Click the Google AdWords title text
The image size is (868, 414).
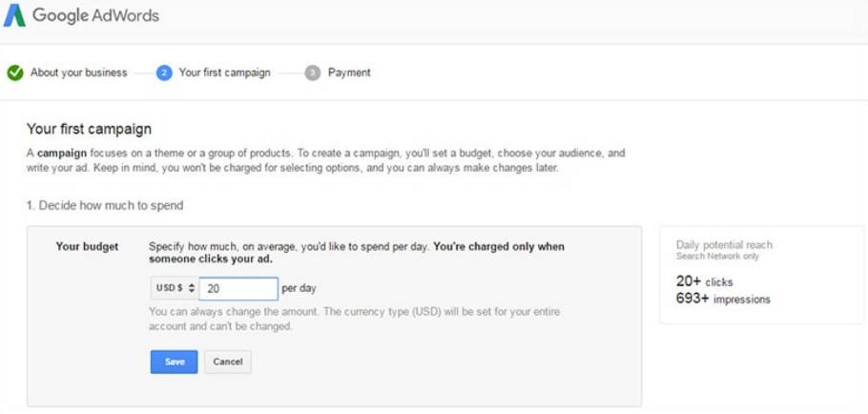coord(95,16)
